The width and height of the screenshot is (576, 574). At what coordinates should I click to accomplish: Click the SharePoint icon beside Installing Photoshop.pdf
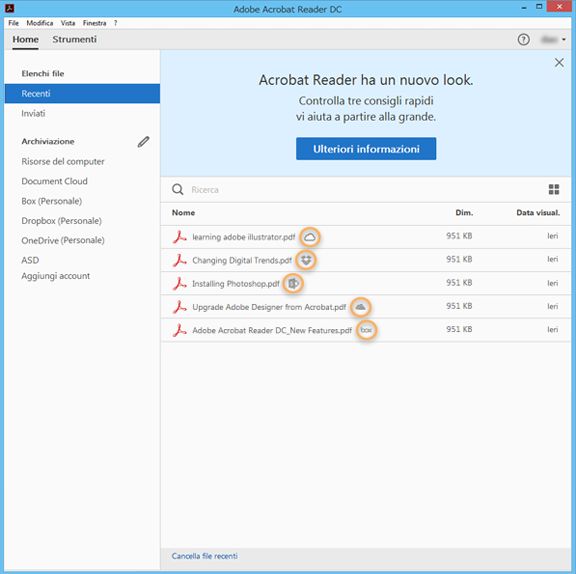click(293, 284)
